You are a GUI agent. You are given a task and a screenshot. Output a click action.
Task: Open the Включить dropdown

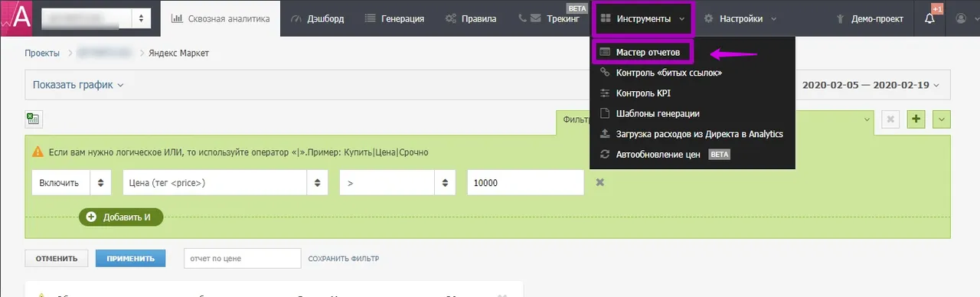click(71, 183)
